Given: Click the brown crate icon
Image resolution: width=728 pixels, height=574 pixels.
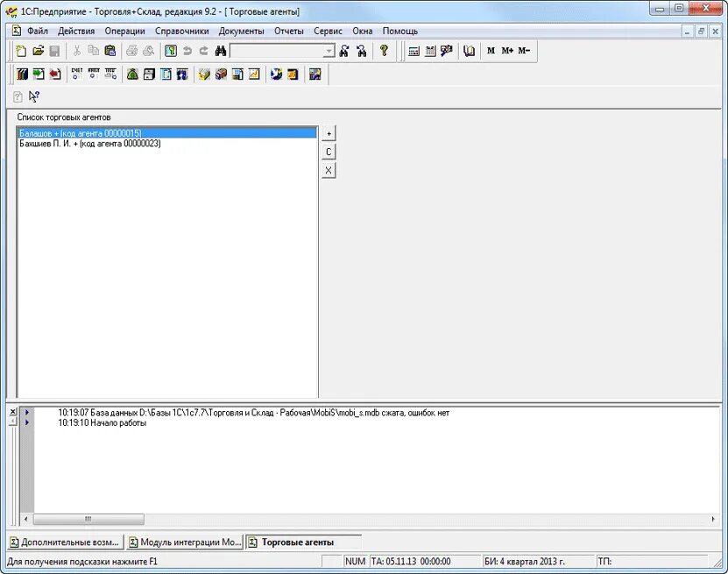Looking at the screenshot, I should pos(221,74).
